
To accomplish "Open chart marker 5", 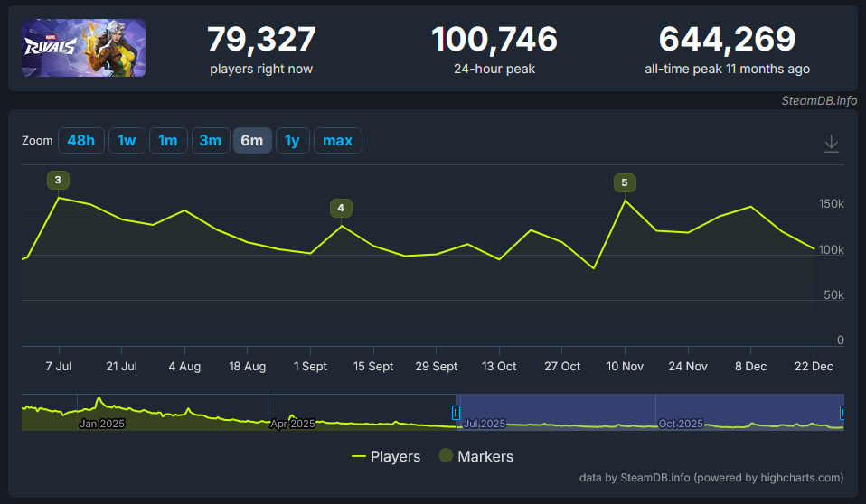I will [625, 182].
